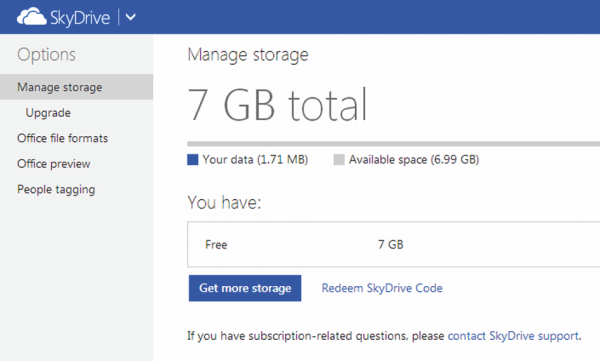This screenshot has height=361, width=600.
Task: Follow the contact SkyDrive support link
Action: coord(513,336)
